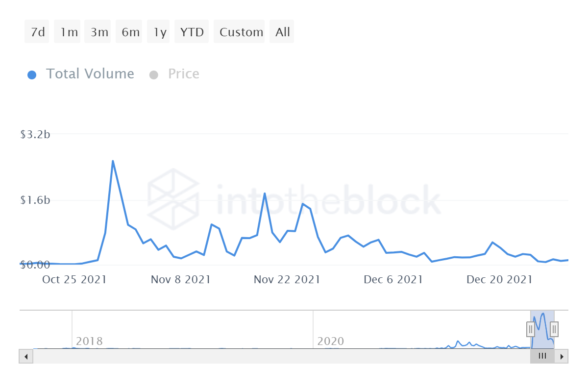Click the highest volume peak on chart

[113, 161]
